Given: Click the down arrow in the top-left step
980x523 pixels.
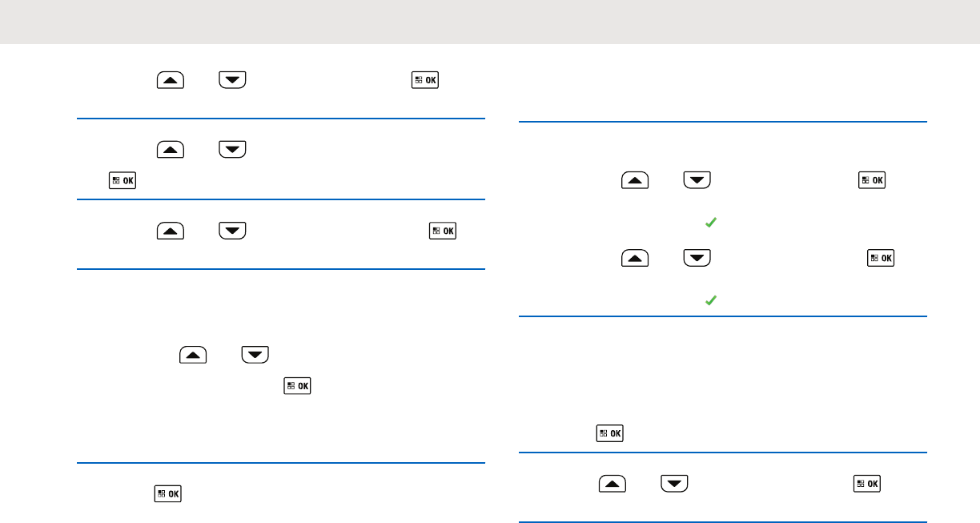Looking at the screenshot, I should tap(232, 80).
